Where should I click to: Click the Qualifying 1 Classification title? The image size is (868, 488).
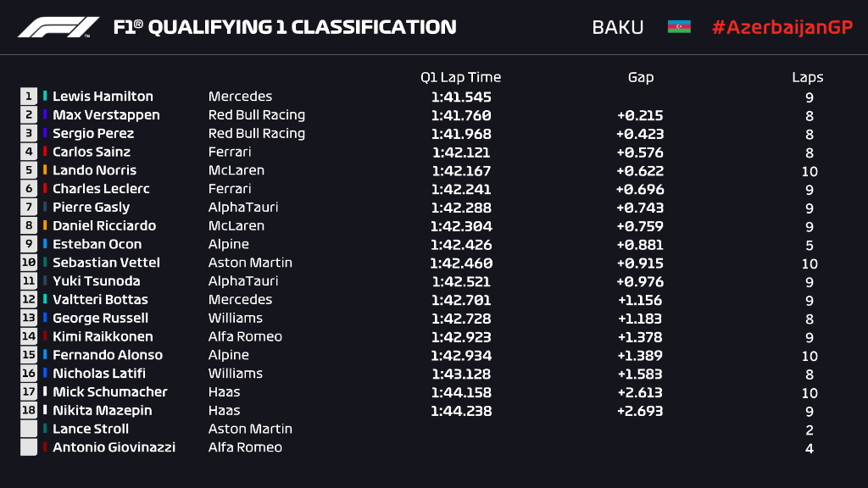(285, 27)
